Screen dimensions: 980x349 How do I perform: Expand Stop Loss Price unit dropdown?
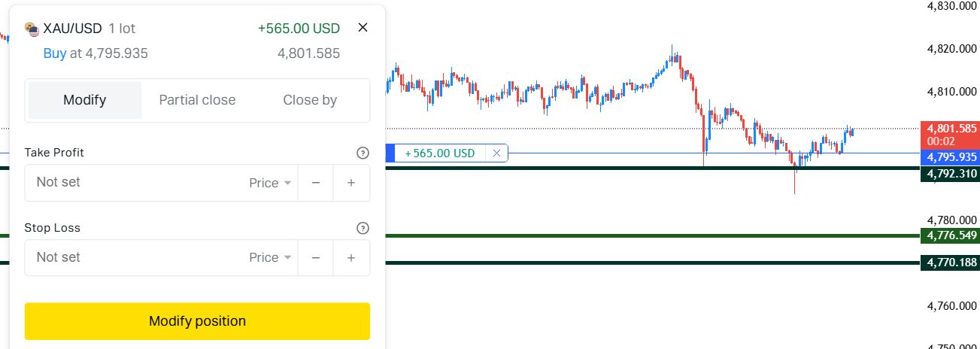[270, 257]
